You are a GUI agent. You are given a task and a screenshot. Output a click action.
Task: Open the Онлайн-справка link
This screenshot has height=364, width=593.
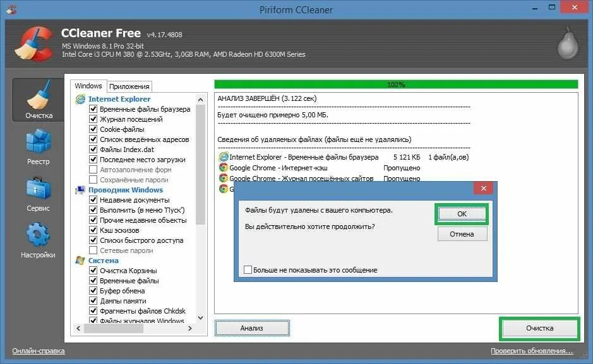point(38,351)
